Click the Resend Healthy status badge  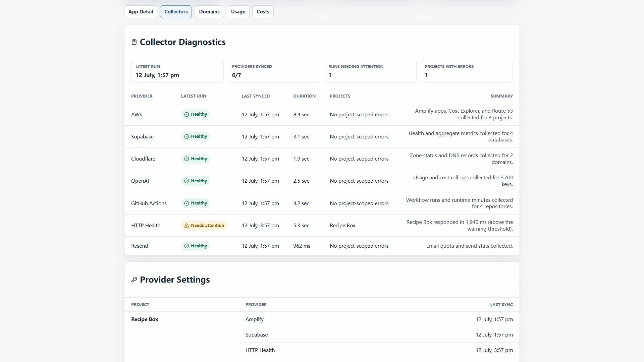point(196,246)
